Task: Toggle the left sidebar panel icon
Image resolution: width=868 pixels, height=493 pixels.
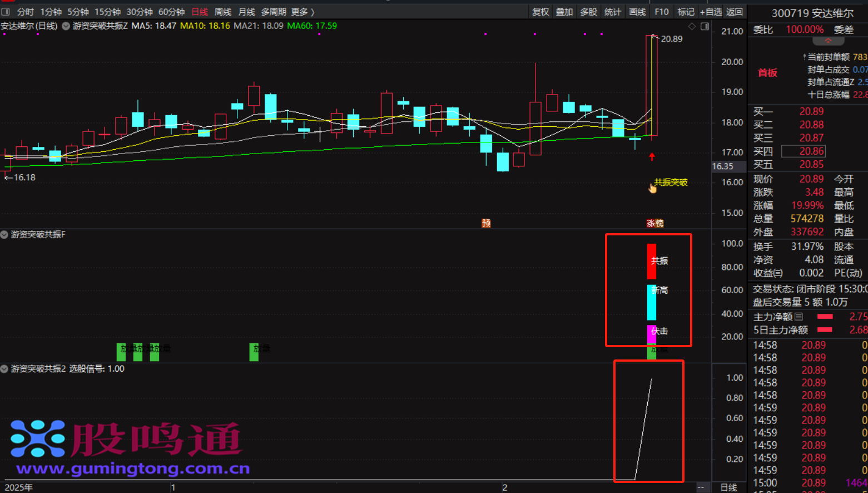Action: pyautogui.click(x=6, y=12)
